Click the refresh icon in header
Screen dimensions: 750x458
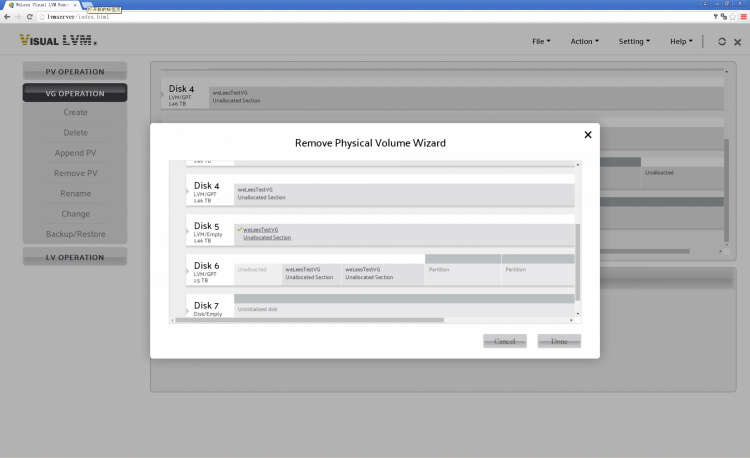pos(722,41)
